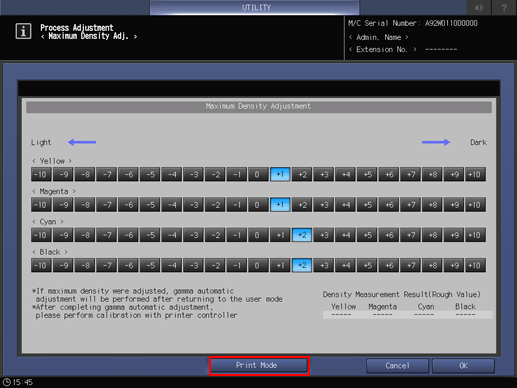This screenshot has height=388, width=517.
Task: Set Magenta density to +8
Action: pyautogui.click(x=432, y=205)
